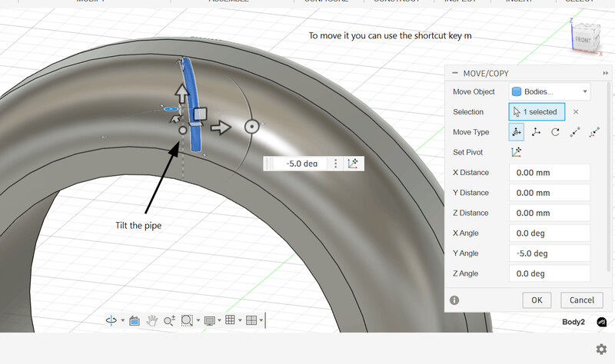Screen dimensions: 615x364
Task: Open the Move Object Bodies dropdown
Action: [x=550, y=91]
